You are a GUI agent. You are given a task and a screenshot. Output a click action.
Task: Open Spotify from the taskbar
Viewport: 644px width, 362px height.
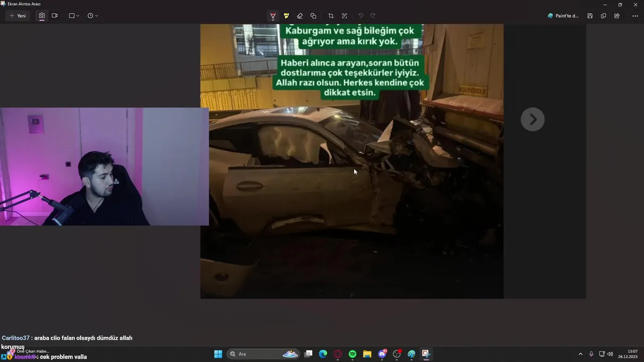[x=353, y=354]
